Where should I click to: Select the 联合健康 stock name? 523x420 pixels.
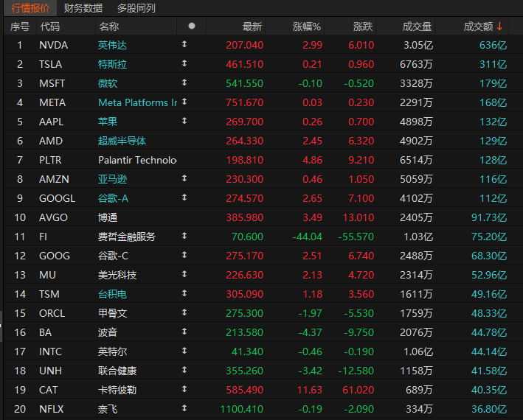point(117,371)
